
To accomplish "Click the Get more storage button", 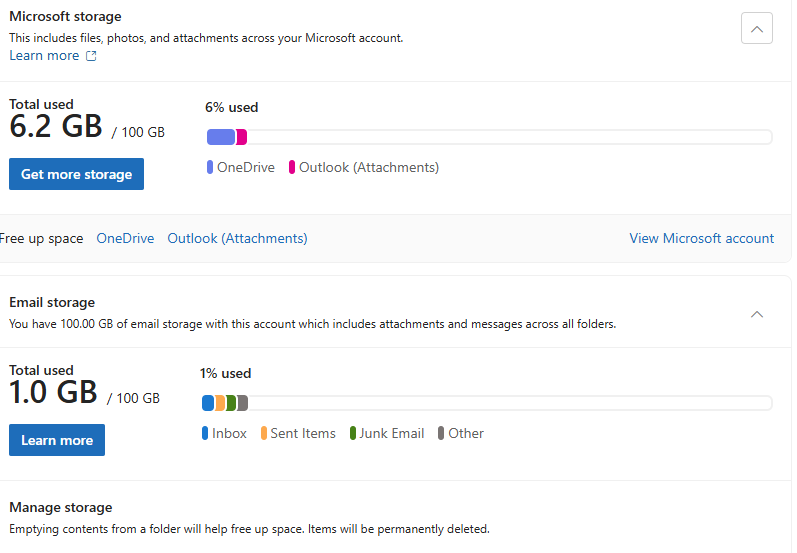I will click(x=76, y=174).
